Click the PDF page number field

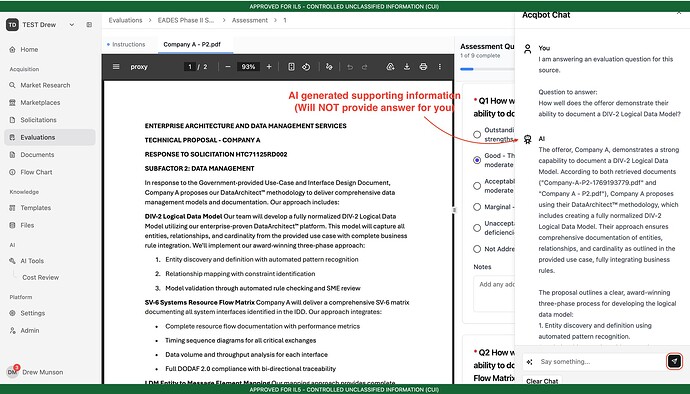(x=190, y=67)
